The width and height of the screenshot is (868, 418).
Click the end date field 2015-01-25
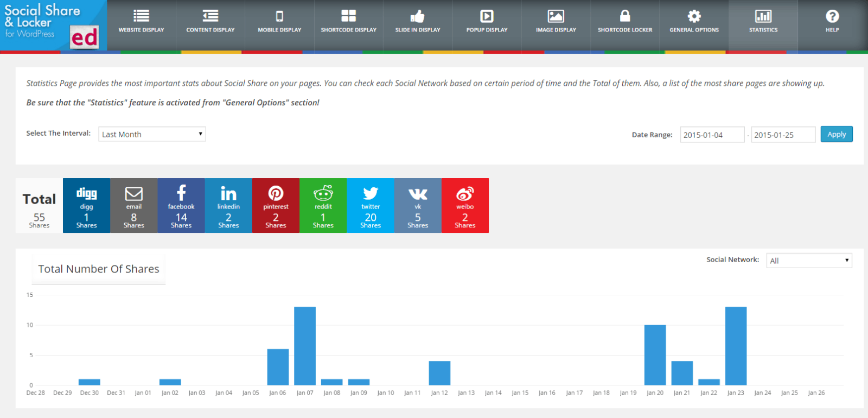click(x=783, y=135)
